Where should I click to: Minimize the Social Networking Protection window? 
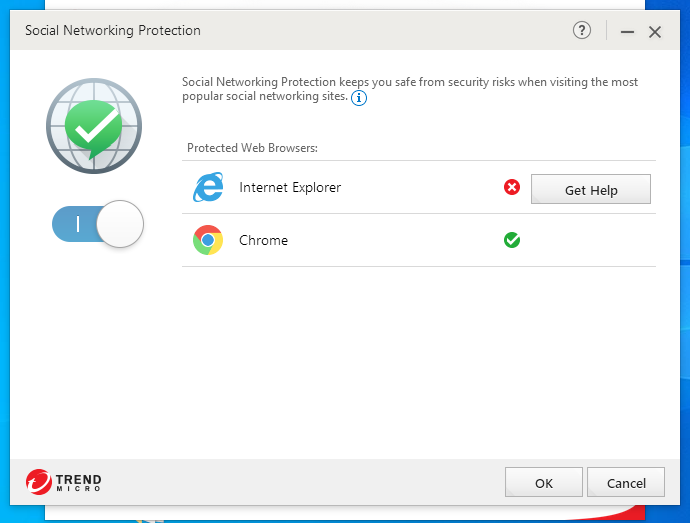[x=628, y=32]
